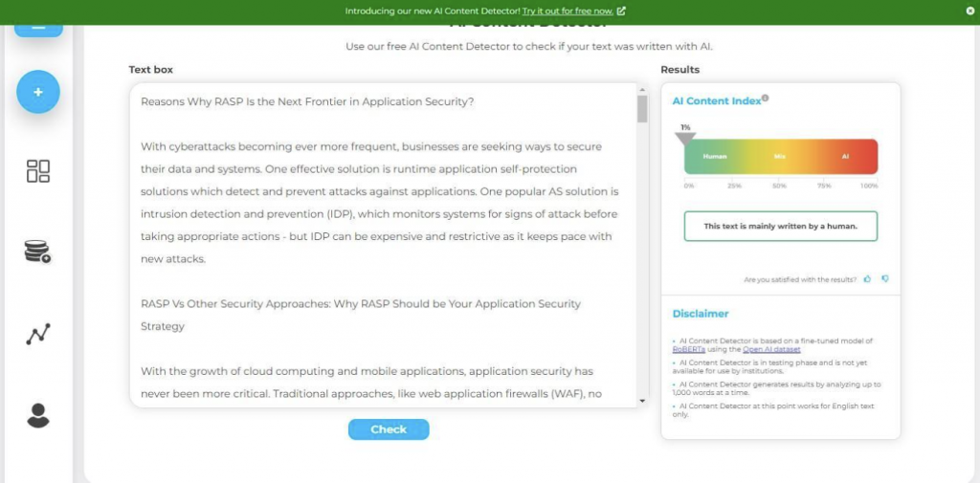
Task: Click the blue plus button in the sidebar
Action: [x=38, y=92]
